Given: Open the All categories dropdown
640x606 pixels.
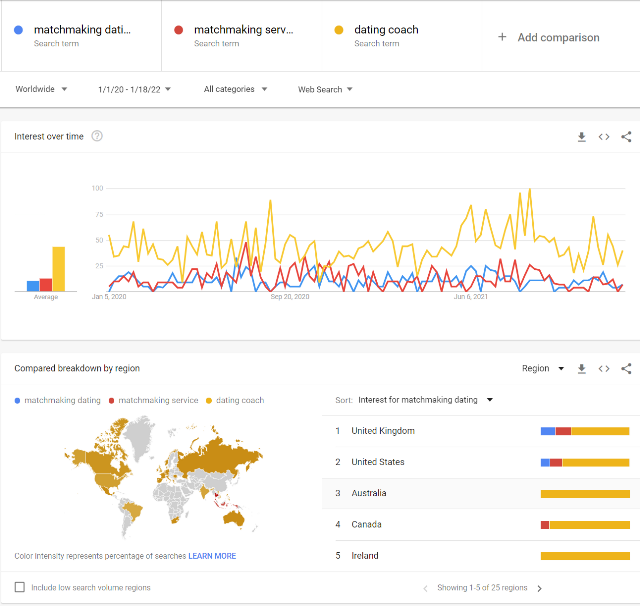Looking at the screenshot, I should coord(235,89).
